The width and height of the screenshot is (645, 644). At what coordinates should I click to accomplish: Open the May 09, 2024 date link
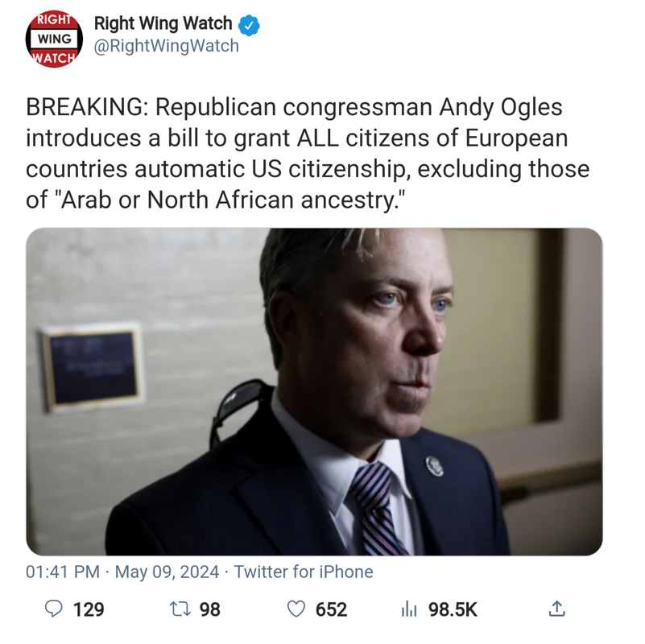pos(167,572)
